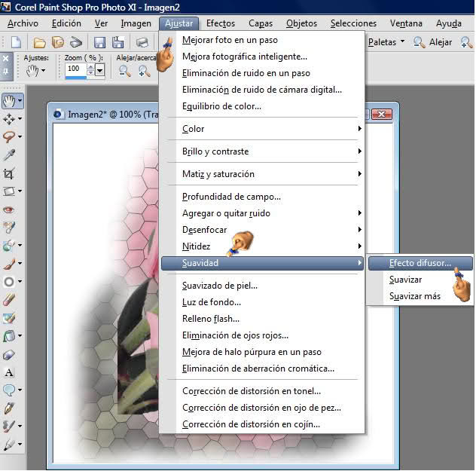The height and width of the screenshot is (471, 476).
Task: Select Eliminación de ruido en un paso
Action: coord(263,73)
